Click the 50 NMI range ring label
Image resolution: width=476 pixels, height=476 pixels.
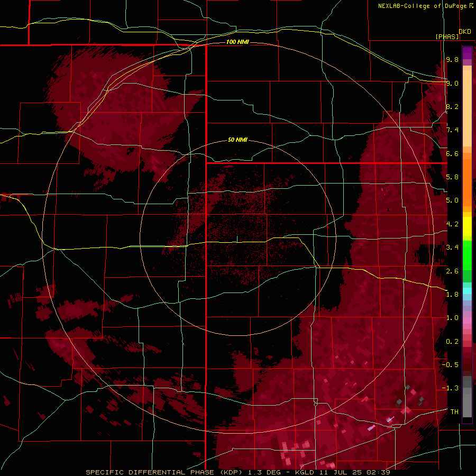tap(237, 140)
